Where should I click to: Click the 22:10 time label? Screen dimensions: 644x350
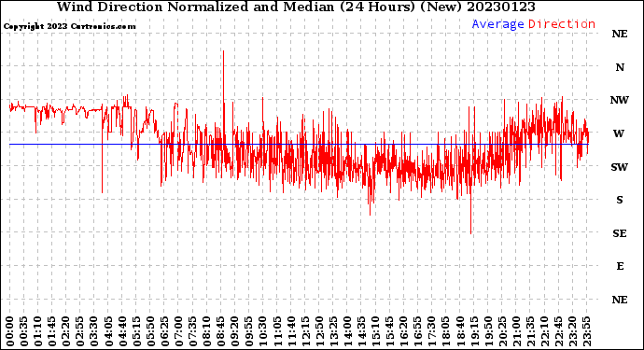pos(545,332)
